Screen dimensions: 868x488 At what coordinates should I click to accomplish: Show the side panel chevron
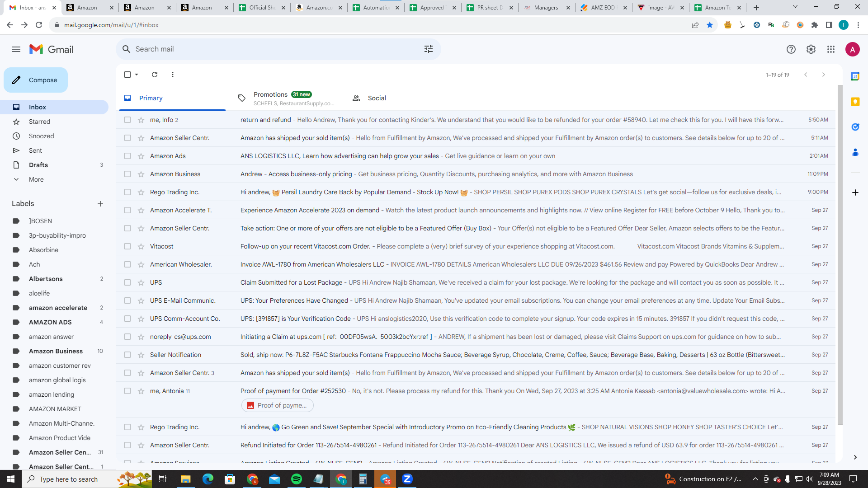855,457
